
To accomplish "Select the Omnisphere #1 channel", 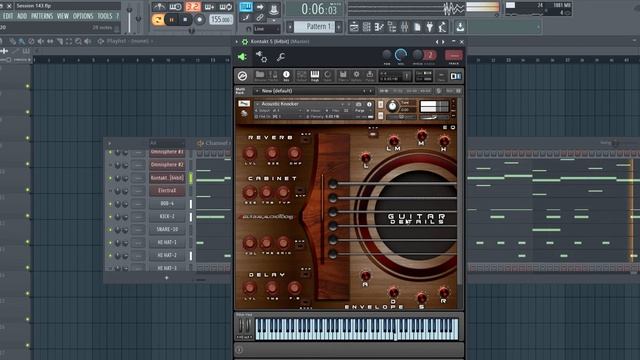I will 167,152.
